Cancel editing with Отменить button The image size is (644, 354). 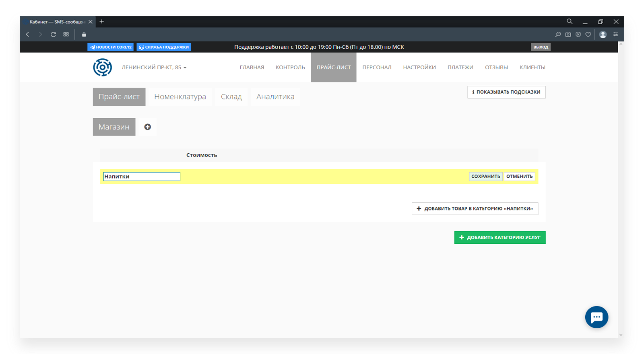[519, 177]
